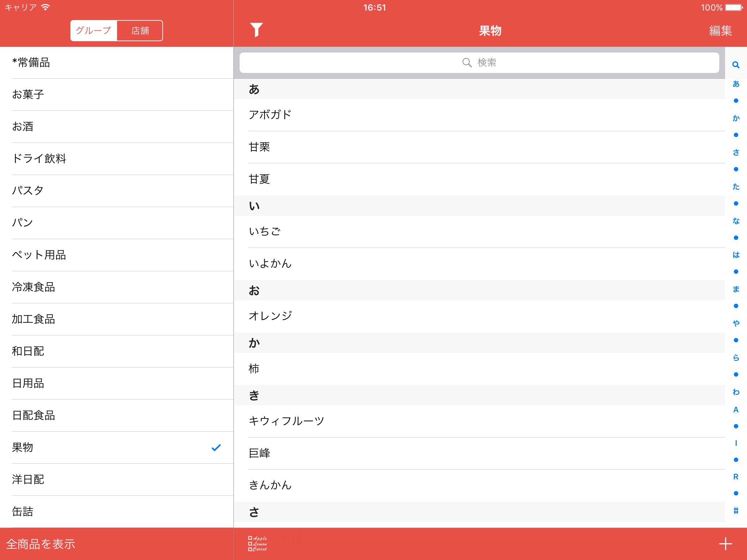747x560 pixels.
Task: Select the グループ segment
Action: pyautogui.click(x=94, y=31)
